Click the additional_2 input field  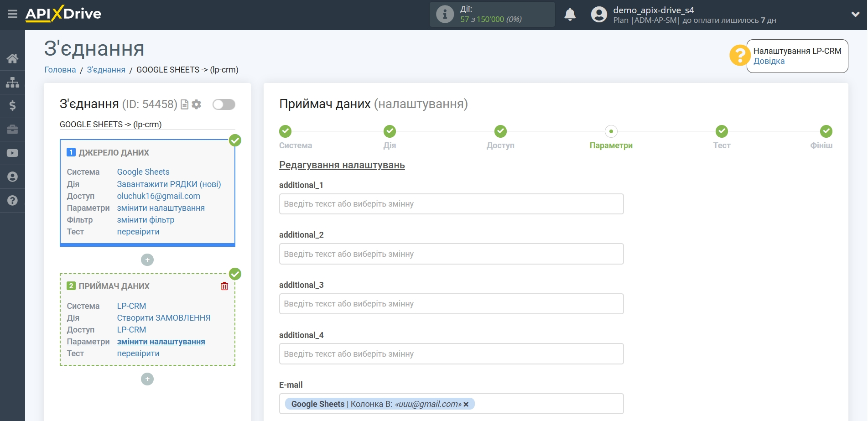pyautogui.click(x=451, y=254)
